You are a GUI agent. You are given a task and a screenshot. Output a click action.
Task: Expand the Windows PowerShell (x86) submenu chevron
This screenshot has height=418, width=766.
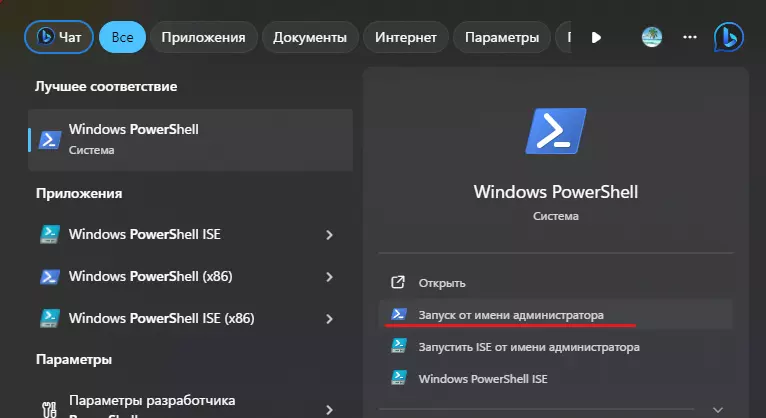[x=330, y=277]
